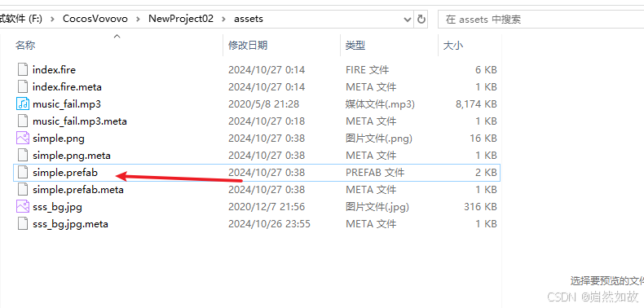Viewport: 644px width, 308px height.
Task: Click the PREFAB 文件 type cell
Action: tap(375, 173)
